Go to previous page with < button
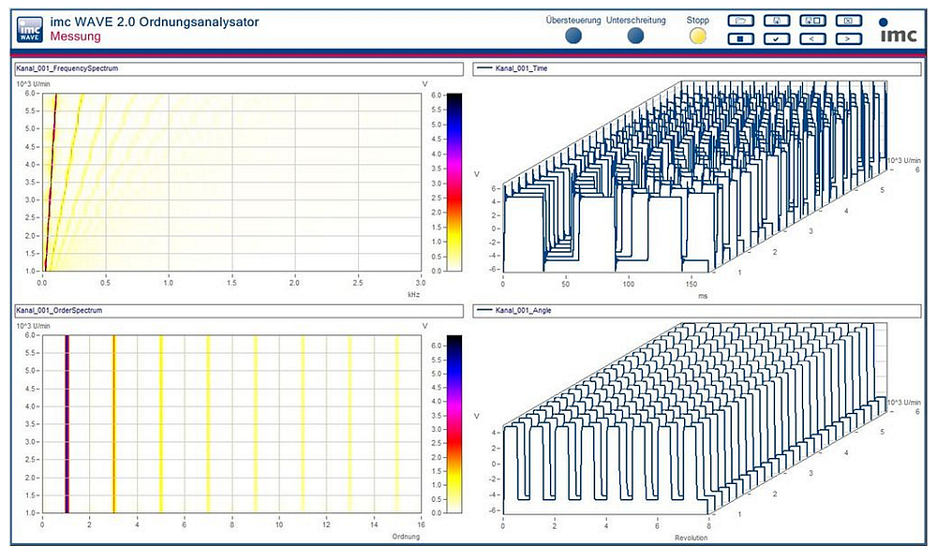The width and height of the screenshot is (937, 560). coord(812,39)
